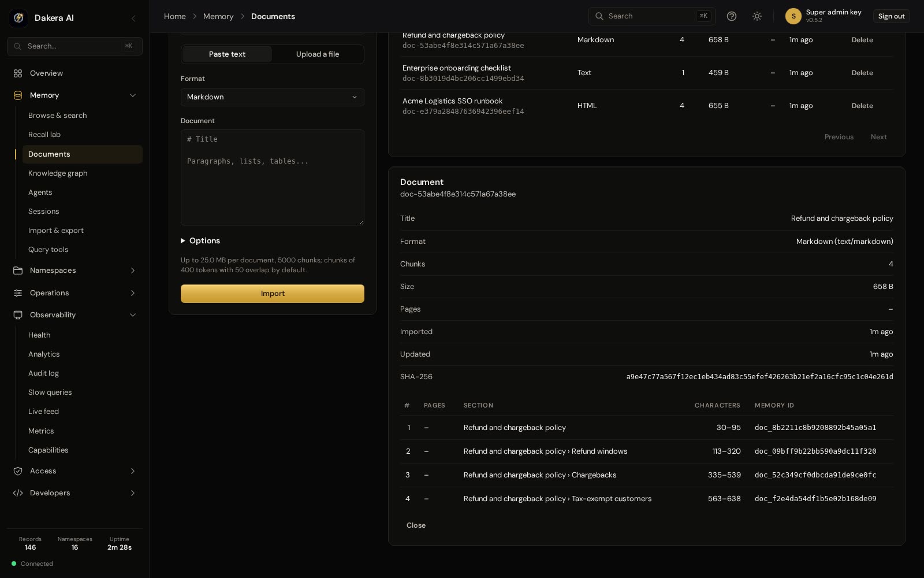Collapse the Observability section chevron
This screenshot has width=924, height=578.
coord(133,315)
